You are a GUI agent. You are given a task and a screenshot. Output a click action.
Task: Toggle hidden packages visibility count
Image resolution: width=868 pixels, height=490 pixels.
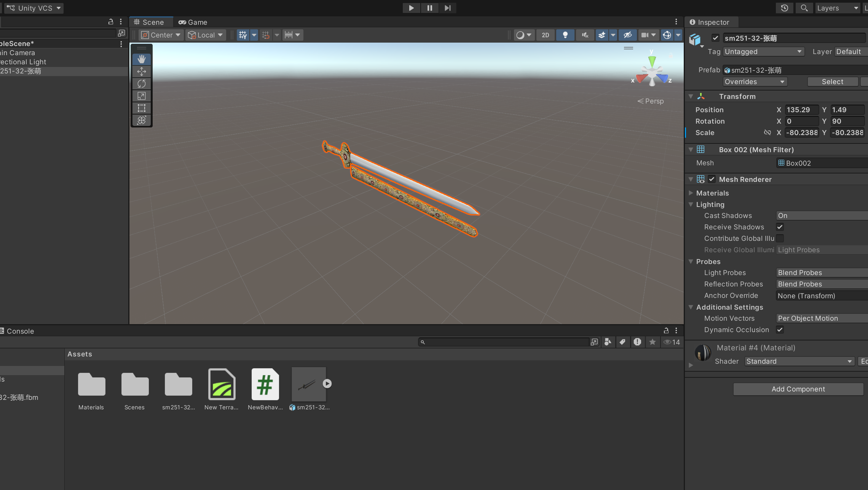click(672, 342)
